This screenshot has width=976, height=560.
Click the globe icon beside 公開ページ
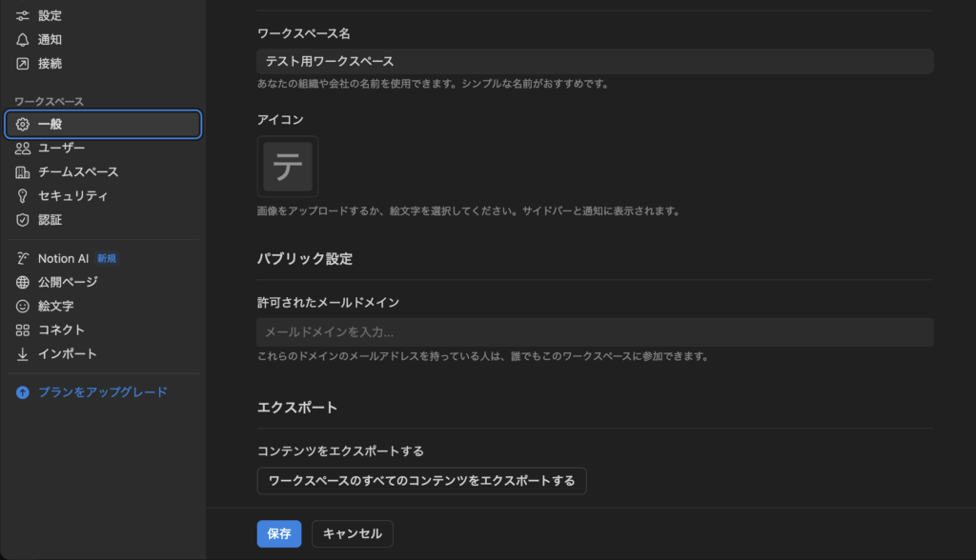tap(23, 282)
